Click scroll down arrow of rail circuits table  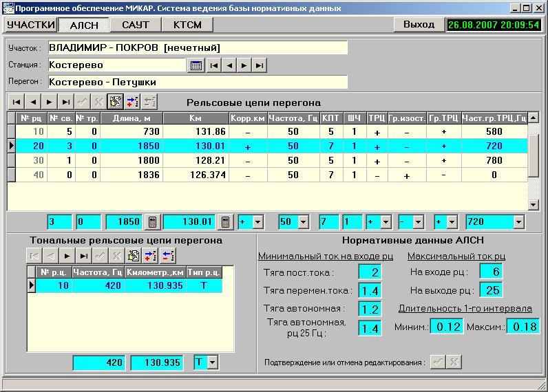(x=533, y=205)
